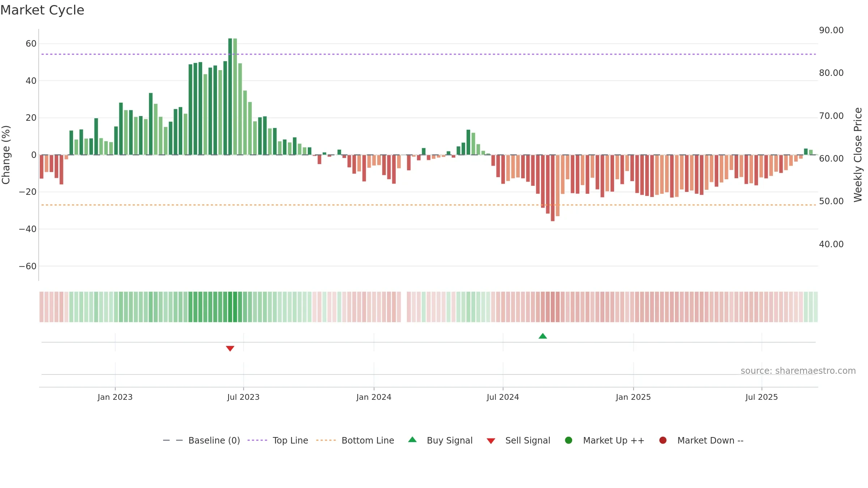The width and height of the screenshot is (868, 488).
Task: Click the Market Cycle chart title
Action: pyautogui.click(x=42, y=10)
